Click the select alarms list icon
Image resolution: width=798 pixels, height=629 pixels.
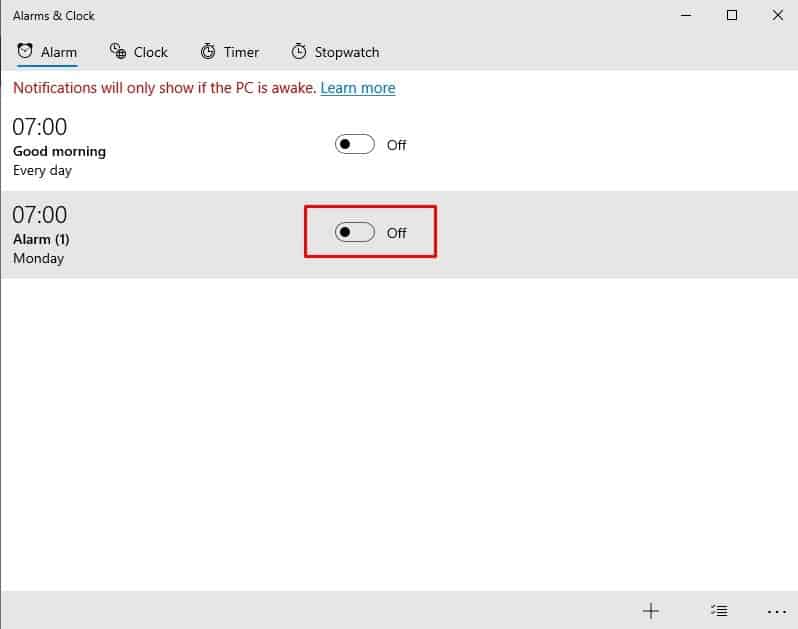coord(719,610)
